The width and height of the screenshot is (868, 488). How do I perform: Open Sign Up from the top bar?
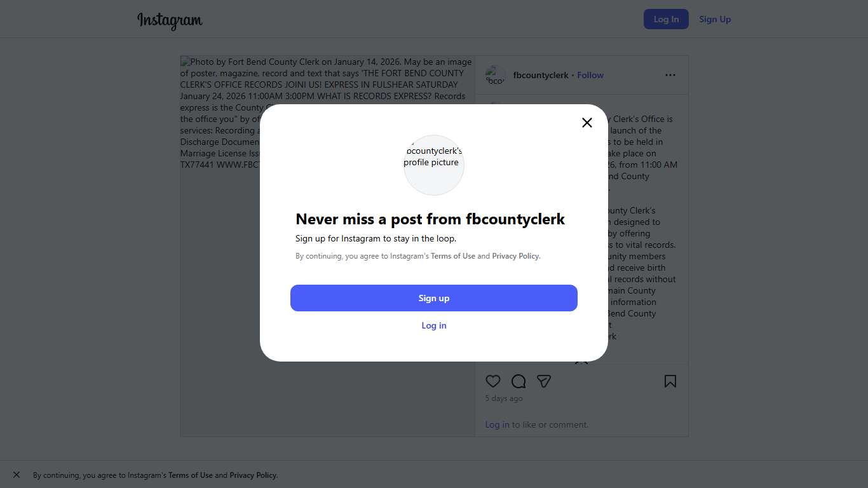[x=715, y=19]
